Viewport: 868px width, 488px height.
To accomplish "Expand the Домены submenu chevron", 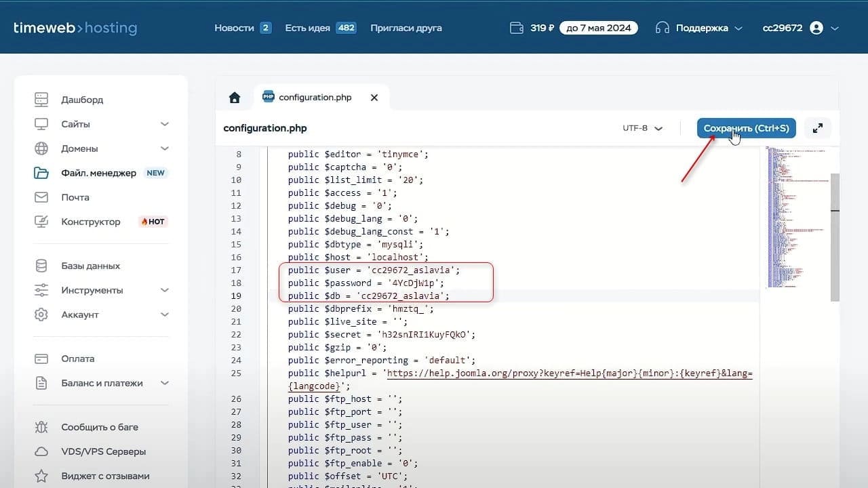I will pos(164,148).
